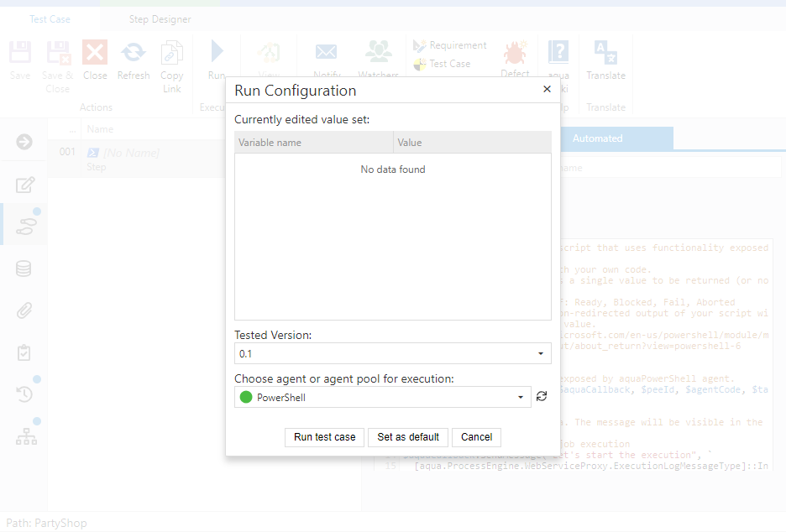Image resolution: width=786 pixels, height=532 pixels.
Task: Click the Refresh icon in ribbon
Action: point(133,60)
